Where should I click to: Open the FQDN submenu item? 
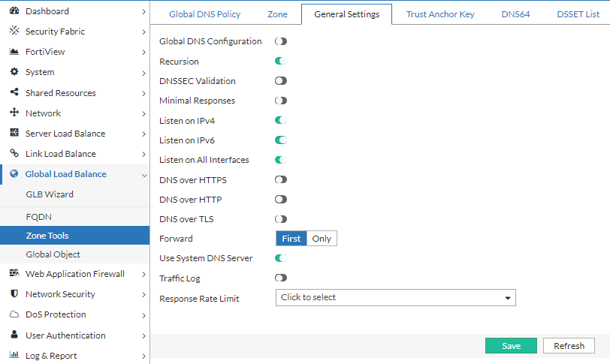point(38,216)
